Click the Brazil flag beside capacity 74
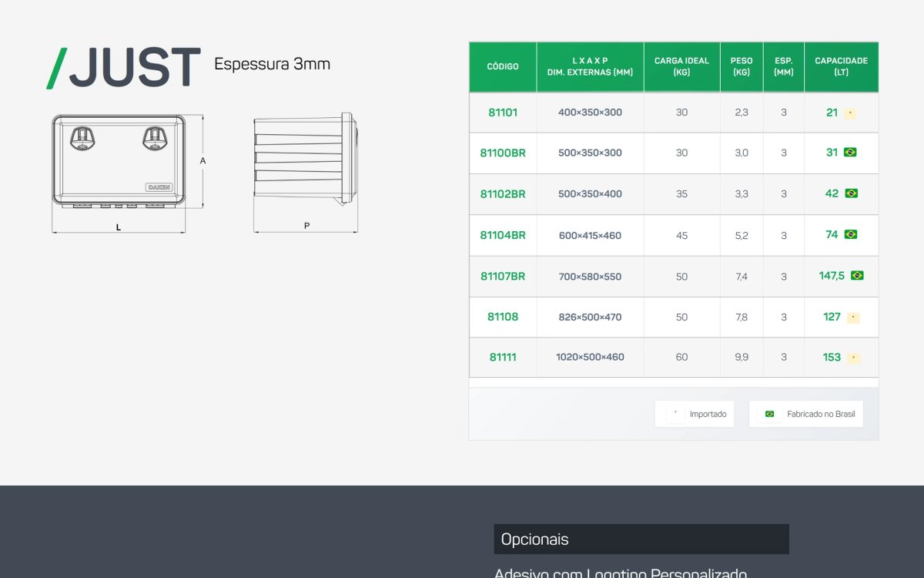Image resolution: width=924 pixels, height=578 pixels. click(x=850, y=234)
